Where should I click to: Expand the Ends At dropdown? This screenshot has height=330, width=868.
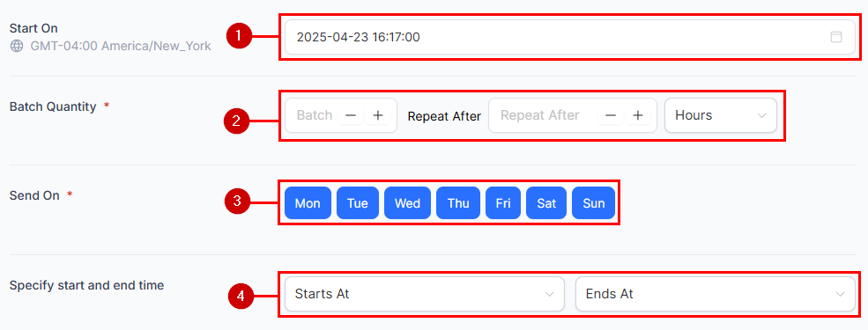(x=716, y=294)
